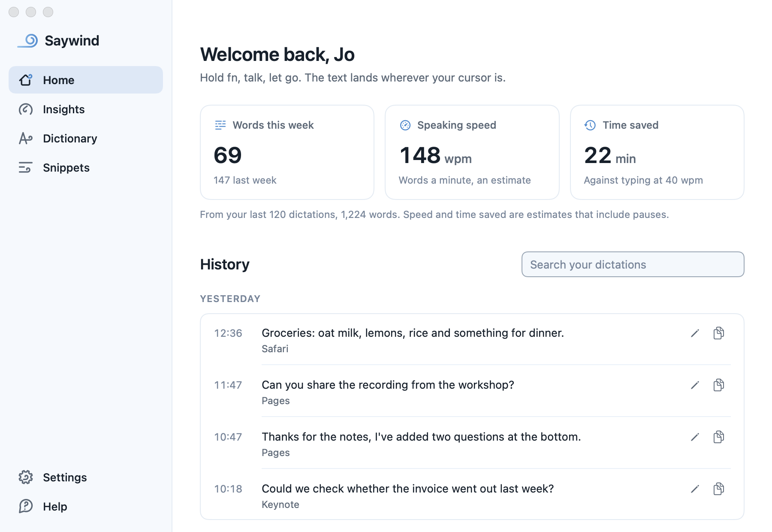Click the 'Keynote' app label
Screen dimensions: 772x532
click(x=280, y=505)
